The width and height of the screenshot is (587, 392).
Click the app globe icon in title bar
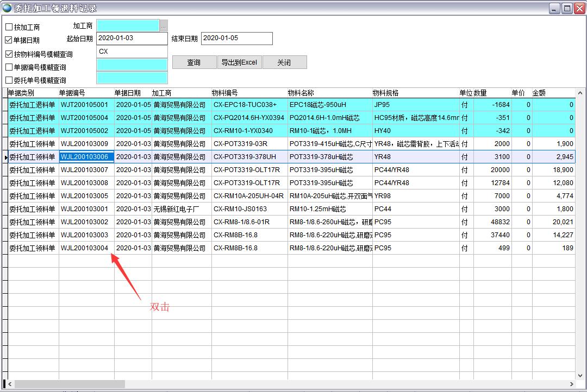[x=7, y=8]
